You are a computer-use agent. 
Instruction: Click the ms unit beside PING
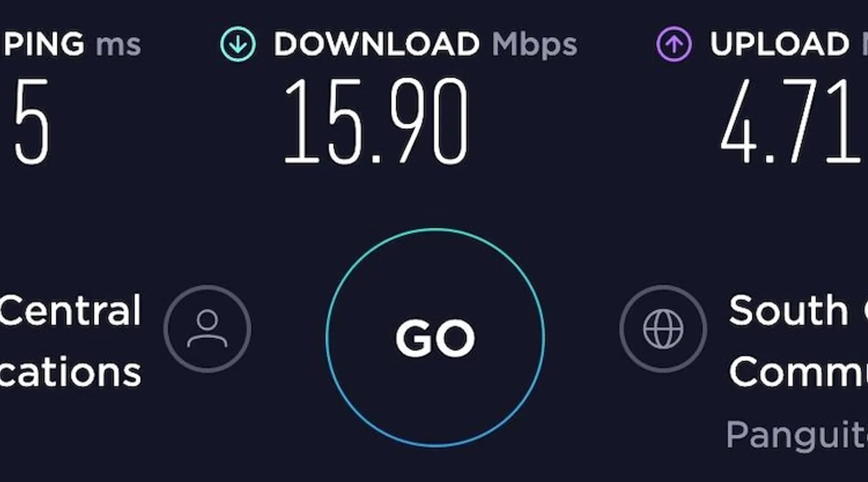118,47
